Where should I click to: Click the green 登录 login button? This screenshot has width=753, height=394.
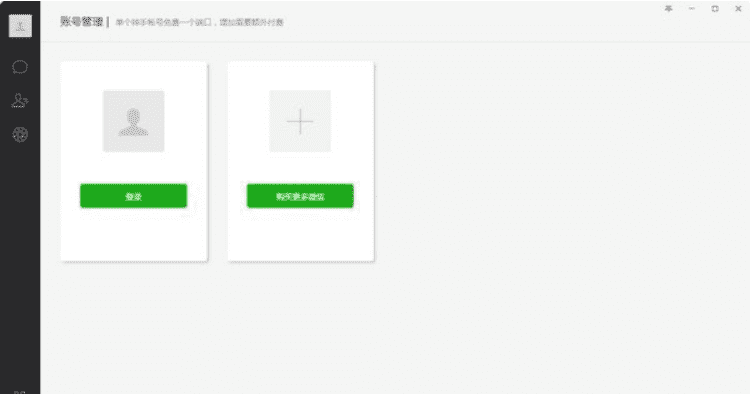(x=134, y=196)
